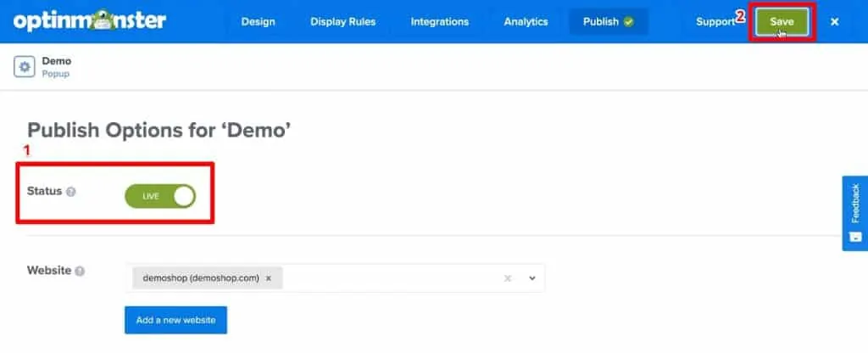Switch to Display Rules tab
Image resolution: width=868 pixels, height=353 pixels.
342,21
